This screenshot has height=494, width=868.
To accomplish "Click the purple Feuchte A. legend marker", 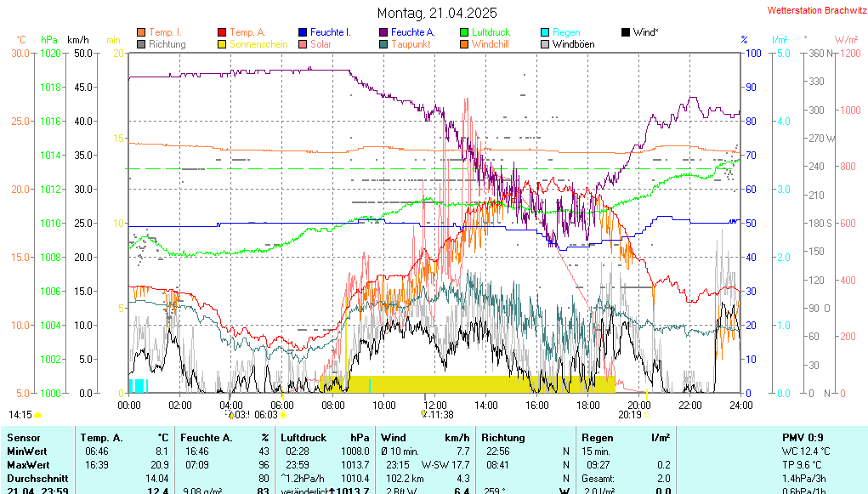I will tap(383, 32).
